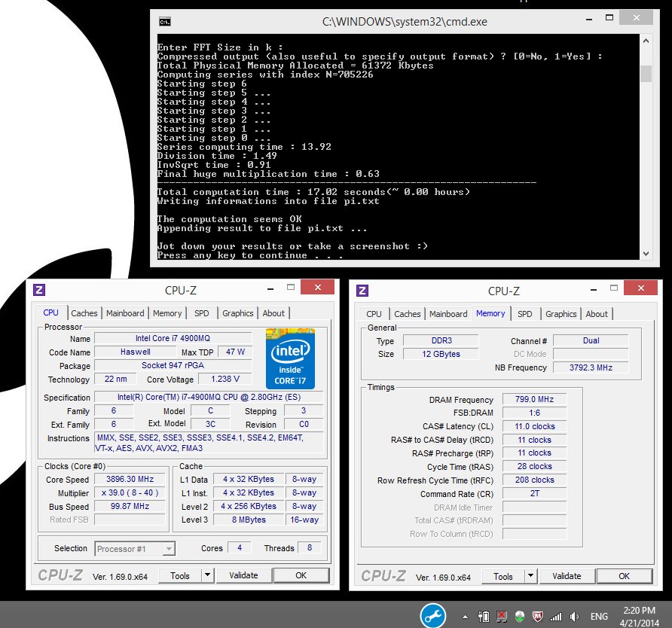Click OK in right CPU-Z window
The width and height of the screenshot is (672, 628).
(624, 576)
